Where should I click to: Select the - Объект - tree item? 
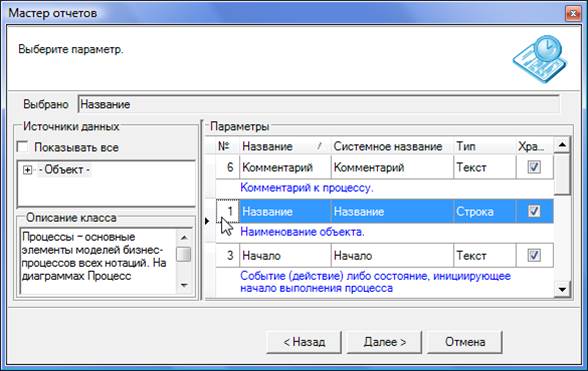pyautogui.click(x=64, y=170)
